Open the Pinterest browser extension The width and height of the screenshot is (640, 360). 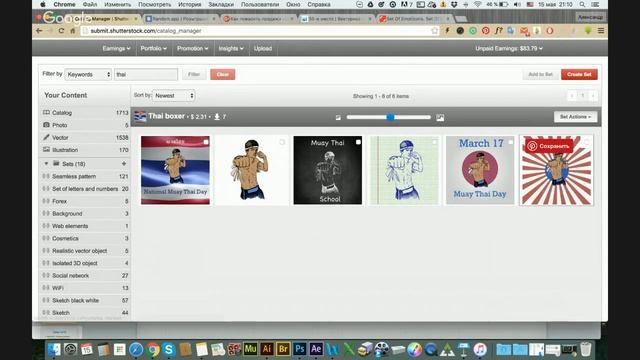(x=485, y=31)
